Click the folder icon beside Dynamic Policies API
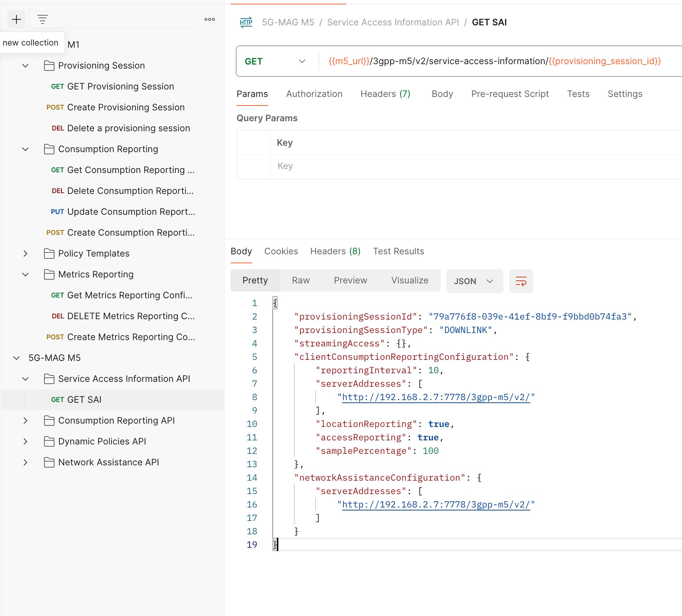This screenshot has width=682, height=616. point(49,441)
